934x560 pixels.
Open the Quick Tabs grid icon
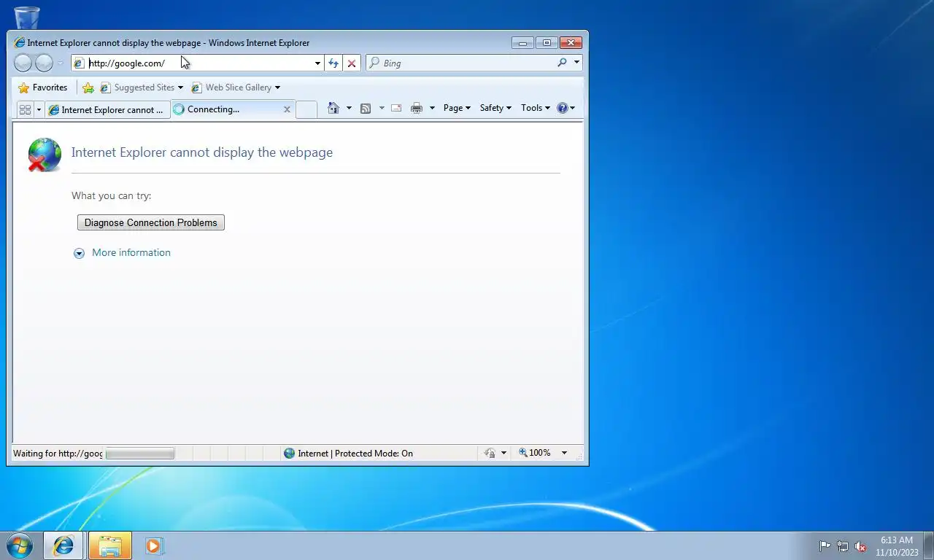pyautogui.click(x=25, y=109)
